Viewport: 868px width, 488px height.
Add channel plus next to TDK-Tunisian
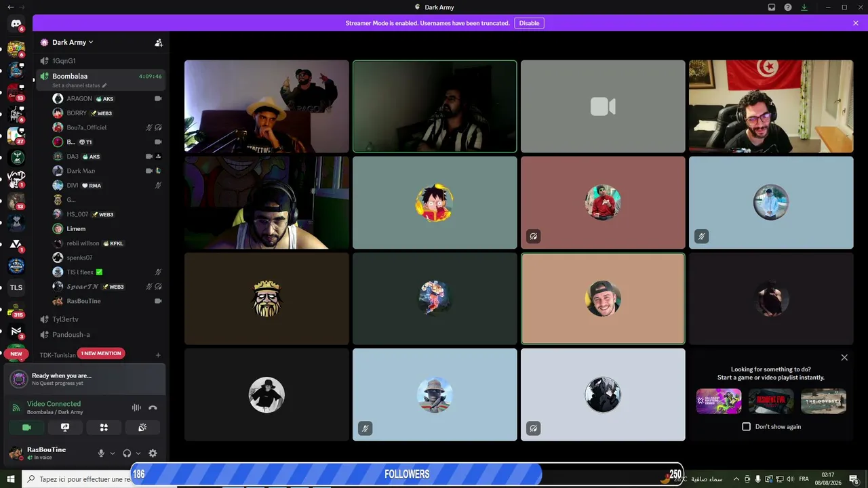(x=158, y=355)
